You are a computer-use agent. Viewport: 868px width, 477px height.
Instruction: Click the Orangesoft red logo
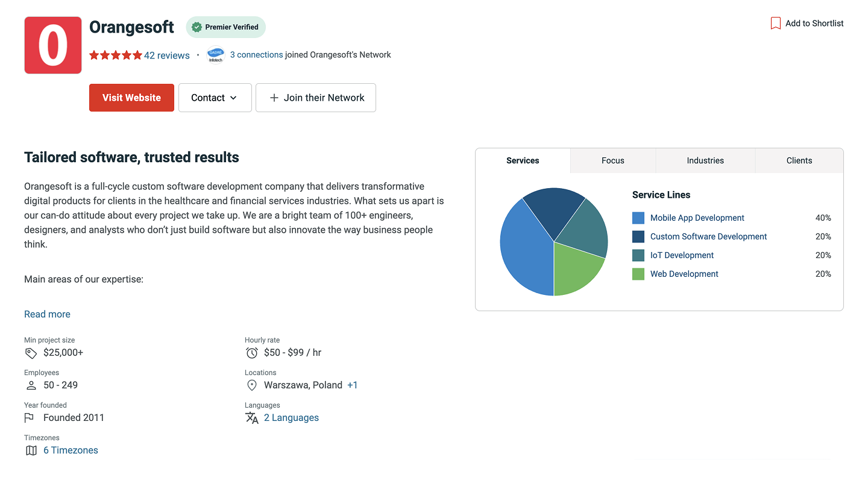point(53,45)
